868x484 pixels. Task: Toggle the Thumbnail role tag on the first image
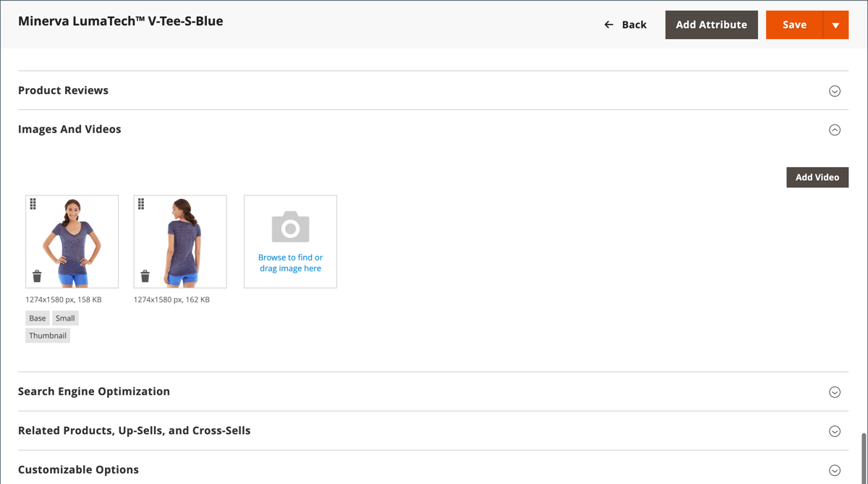coord(48,335)
